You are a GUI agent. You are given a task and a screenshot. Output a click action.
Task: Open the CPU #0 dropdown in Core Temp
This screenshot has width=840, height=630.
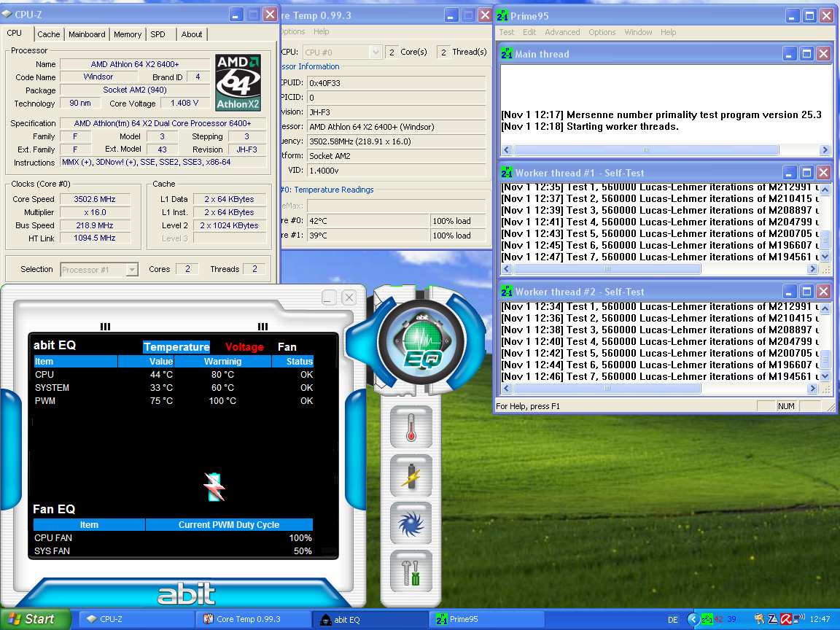pos(342,52)
